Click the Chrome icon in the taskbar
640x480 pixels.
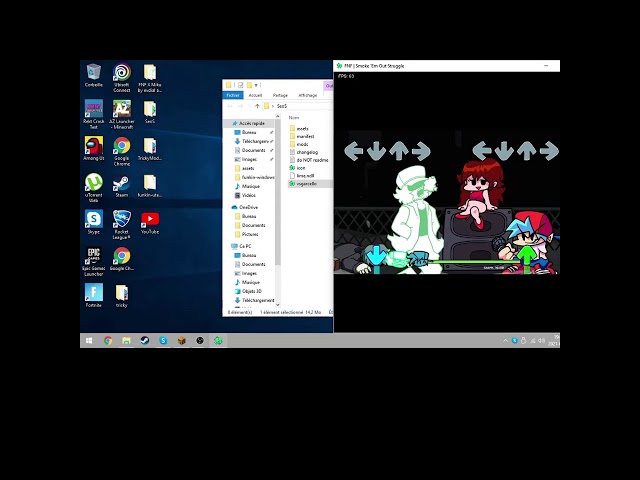108,340
